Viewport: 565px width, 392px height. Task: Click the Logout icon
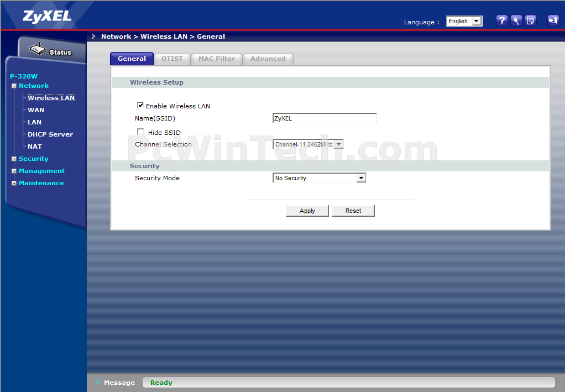point(553,20)
